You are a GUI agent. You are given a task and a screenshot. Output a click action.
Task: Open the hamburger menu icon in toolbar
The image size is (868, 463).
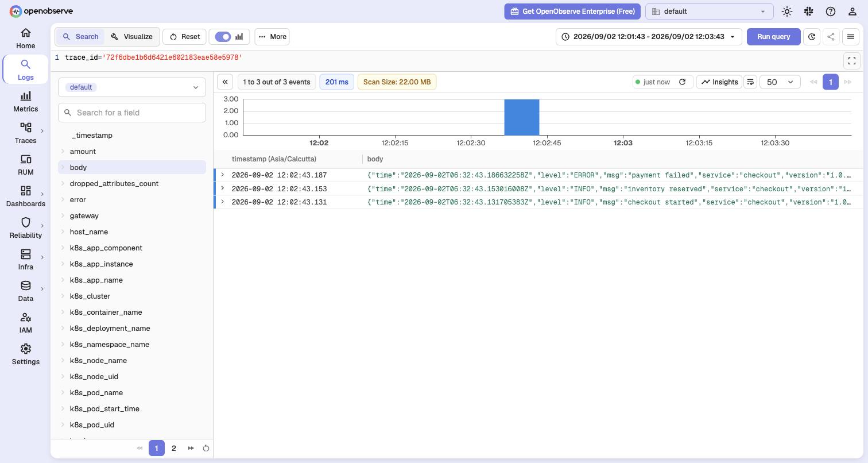click(x=851, y=37)
